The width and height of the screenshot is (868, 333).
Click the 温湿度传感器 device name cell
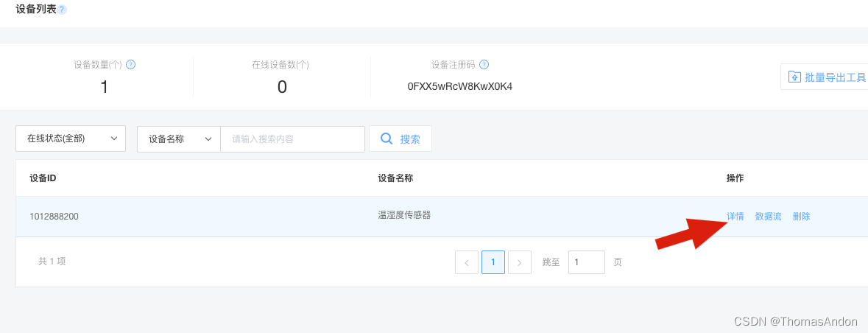click(404, 215)
